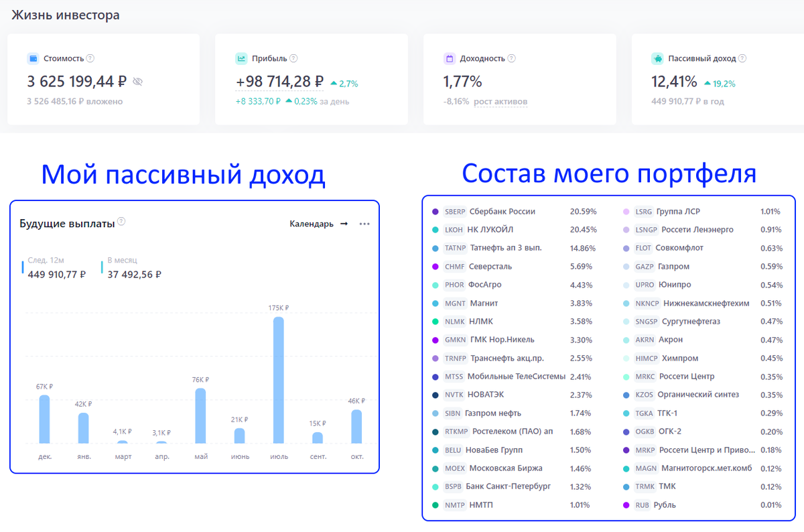Click the 37 492,56 ₽ В месяц value
804x532 pixels.
[x=135, y=274]
